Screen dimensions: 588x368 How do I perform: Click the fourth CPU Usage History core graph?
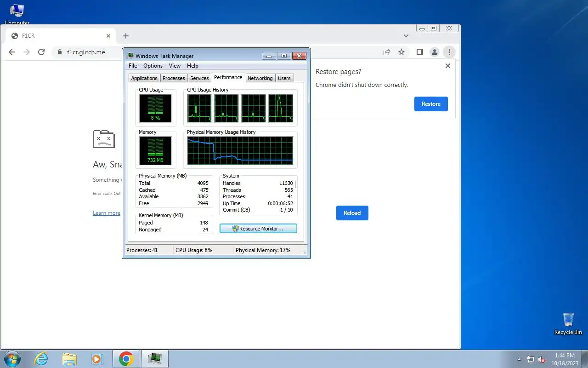click(x=281, y=108)
